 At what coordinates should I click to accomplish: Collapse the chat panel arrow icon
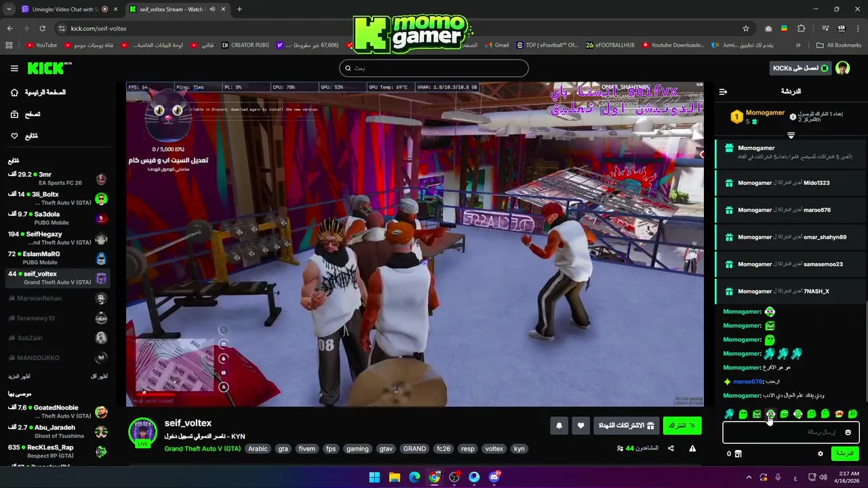click(x=723, y=91)
